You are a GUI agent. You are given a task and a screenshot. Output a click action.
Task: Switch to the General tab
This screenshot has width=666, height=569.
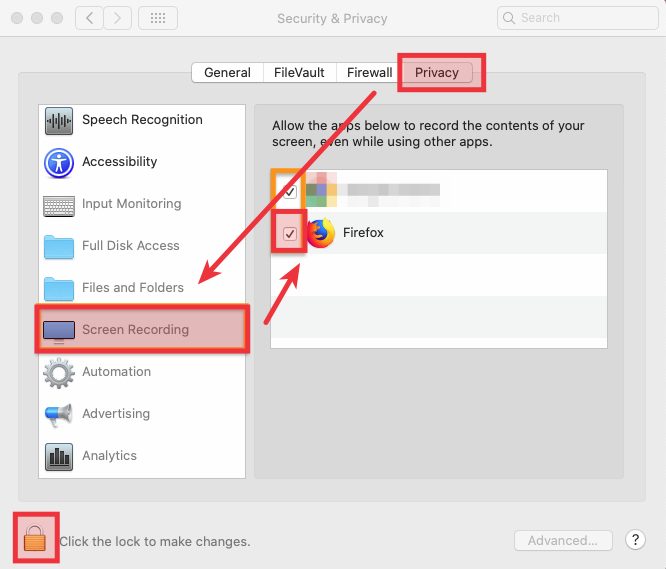click(227, 73)
